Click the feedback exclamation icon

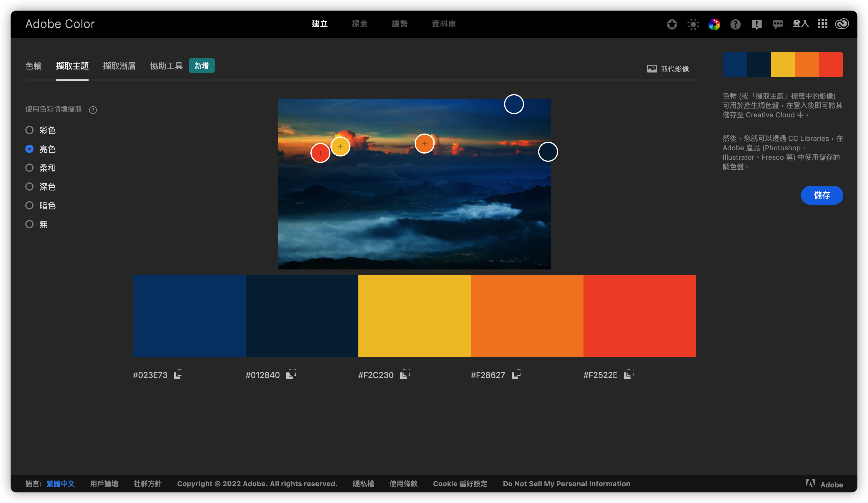pos(757,24)
